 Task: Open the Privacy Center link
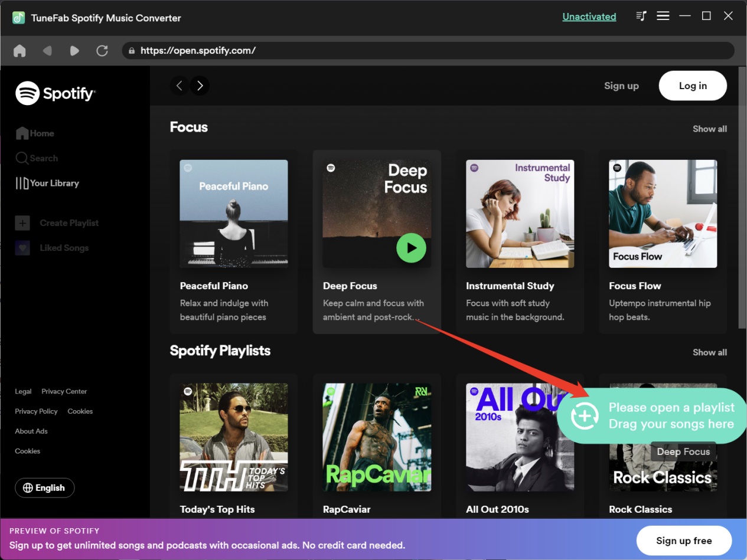(64, 391)
